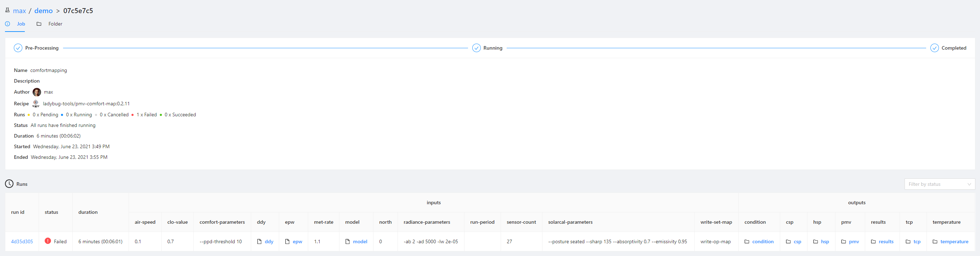Open the hsp output folder link
This screenshot has width=980, height=256.
[x=825, y=241]
